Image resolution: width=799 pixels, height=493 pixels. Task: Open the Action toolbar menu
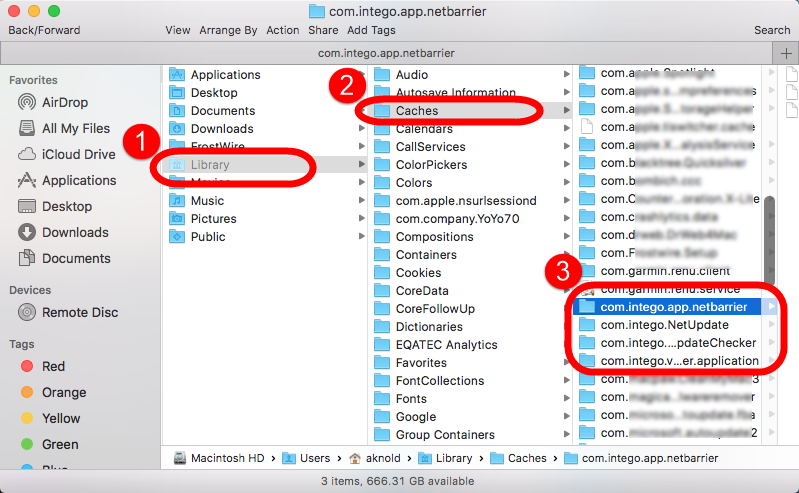[x=283, y=30]
